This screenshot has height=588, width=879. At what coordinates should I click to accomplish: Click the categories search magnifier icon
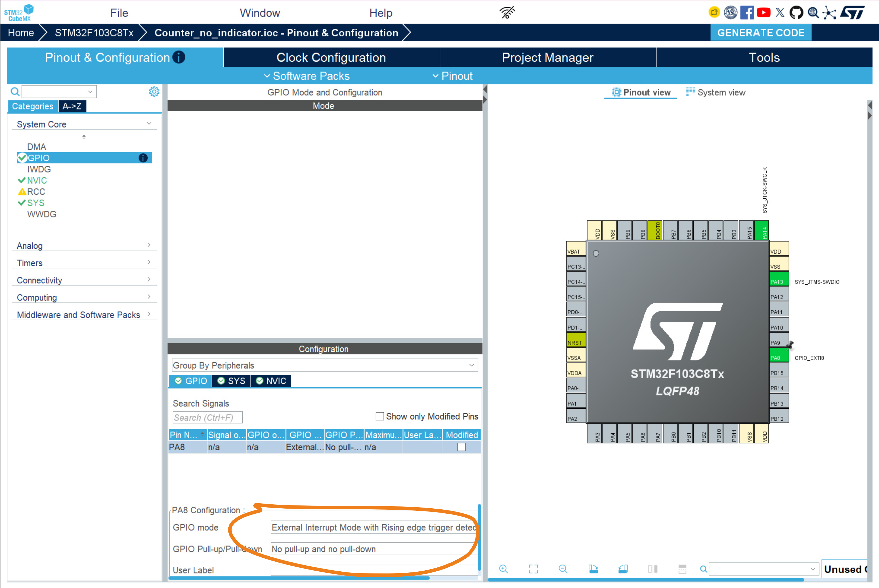pos(15,92)
